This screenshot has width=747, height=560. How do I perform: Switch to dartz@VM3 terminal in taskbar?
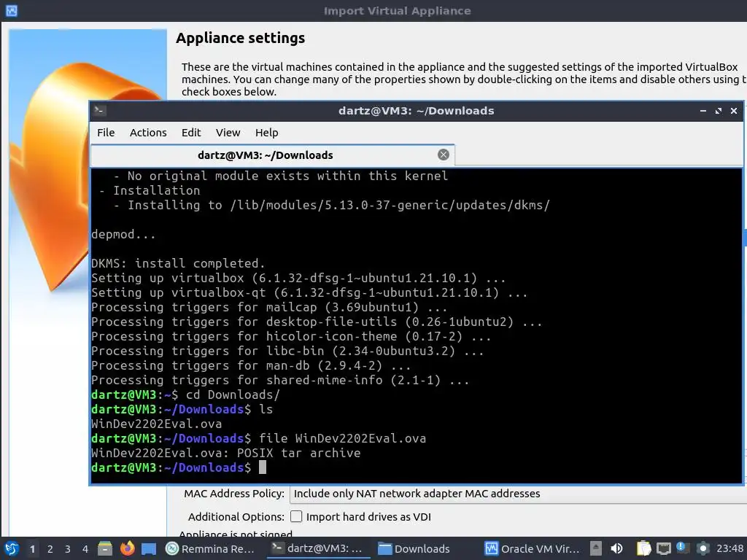point(318,549)
